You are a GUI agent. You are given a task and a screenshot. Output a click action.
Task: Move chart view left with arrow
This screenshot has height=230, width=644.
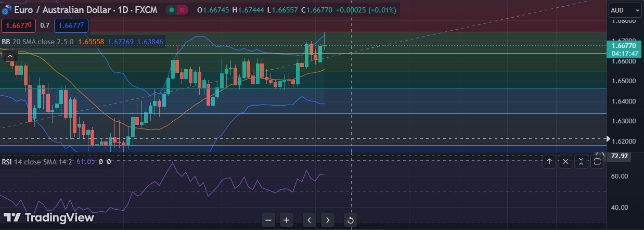point(309,220)
